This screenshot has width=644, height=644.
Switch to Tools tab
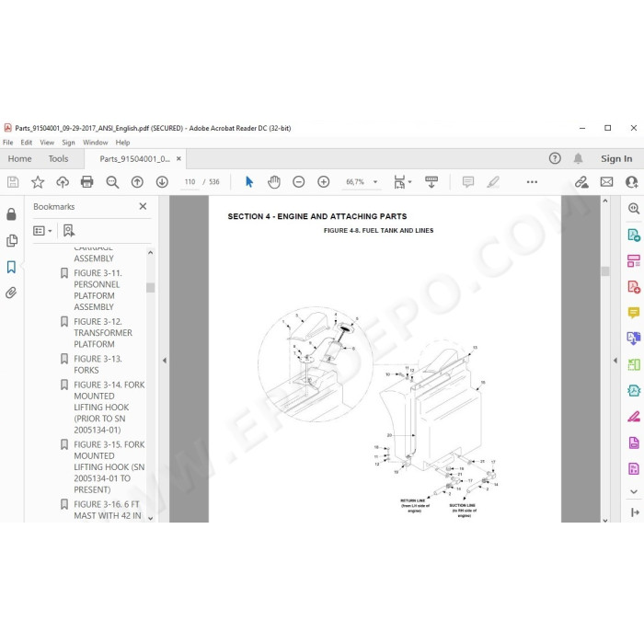[x=58, y=158]
